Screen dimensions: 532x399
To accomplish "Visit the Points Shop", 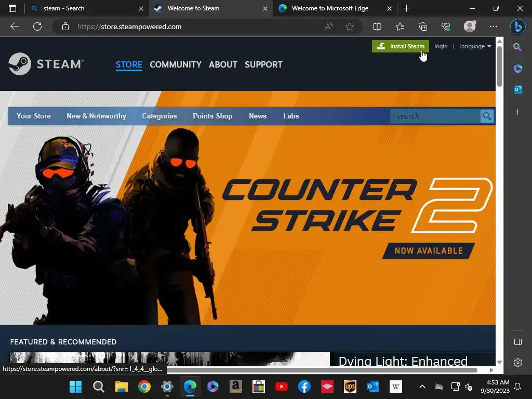I will tap(212, 116).
